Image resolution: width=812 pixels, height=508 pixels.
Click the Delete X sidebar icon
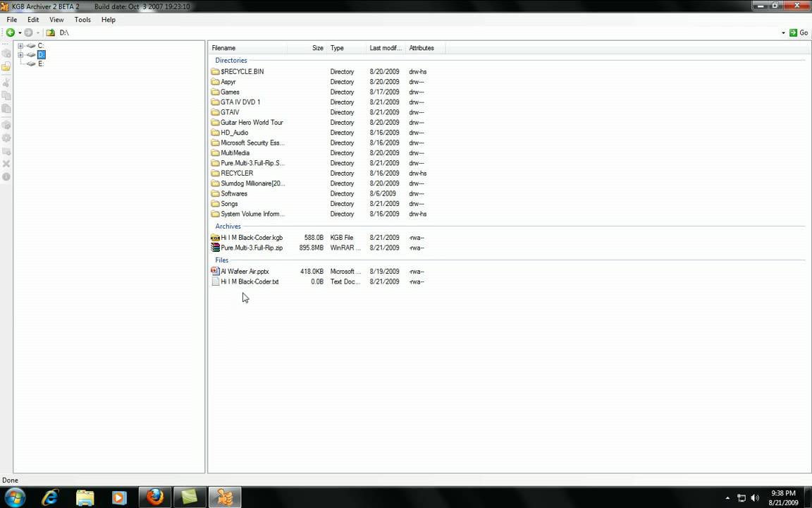tap(6, 164)
